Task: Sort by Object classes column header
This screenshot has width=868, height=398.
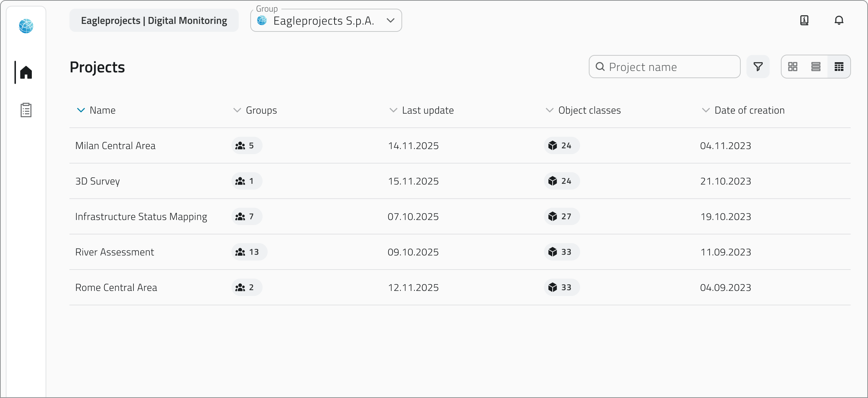Action: click(x=589, y=110)
